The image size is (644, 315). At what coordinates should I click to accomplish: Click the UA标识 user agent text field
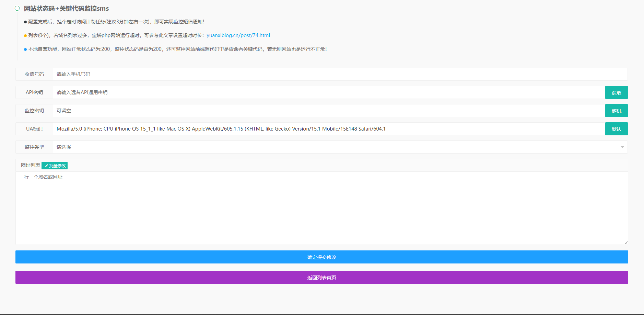coord(328,129)
